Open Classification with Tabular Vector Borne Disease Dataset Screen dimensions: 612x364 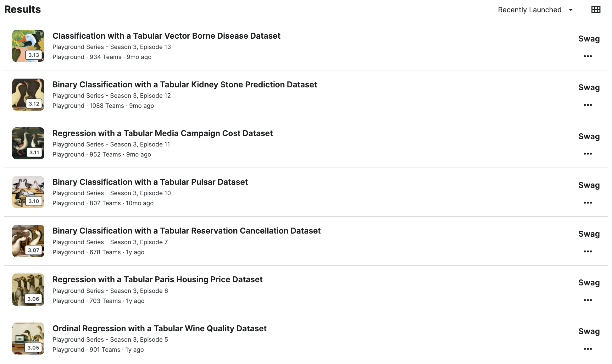(166, 36)
